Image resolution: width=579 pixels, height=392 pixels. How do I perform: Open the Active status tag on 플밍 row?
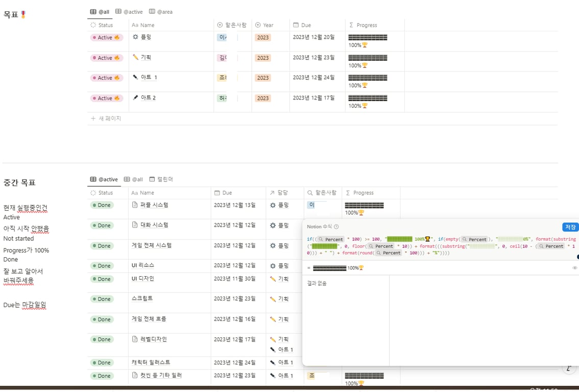pyautogui.click(x=106, y=37)
